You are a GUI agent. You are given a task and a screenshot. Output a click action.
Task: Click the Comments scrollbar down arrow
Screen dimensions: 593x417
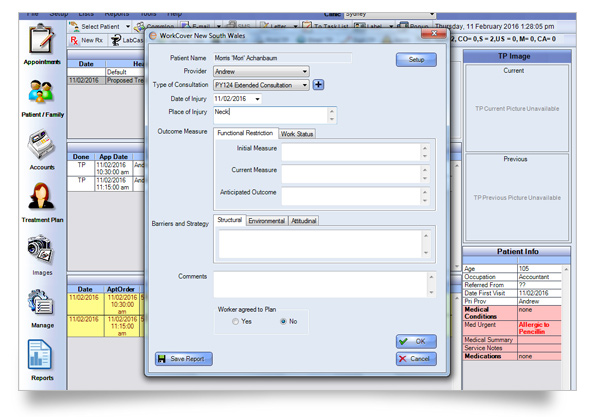click(431, 292)
